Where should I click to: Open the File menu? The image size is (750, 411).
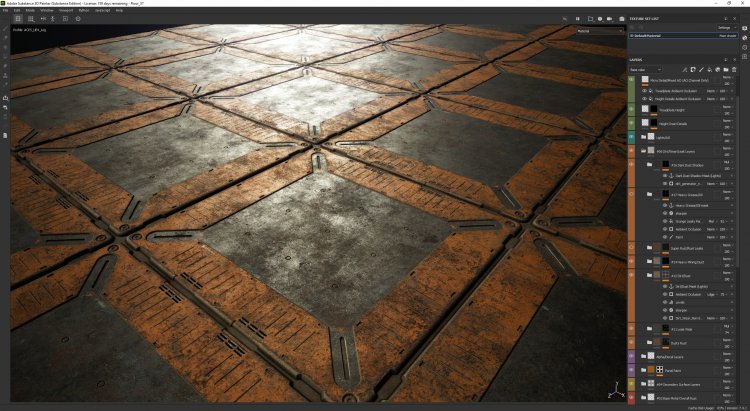tap(6, 10)
